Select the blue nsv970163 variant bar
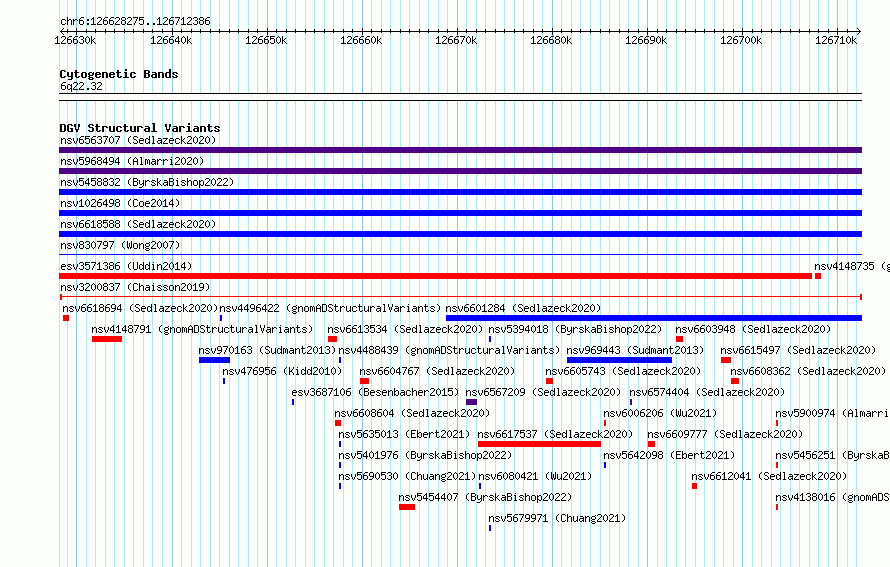The width and height of the screenshot is (890, 567). pyautogui.click(x=215, y=360)
